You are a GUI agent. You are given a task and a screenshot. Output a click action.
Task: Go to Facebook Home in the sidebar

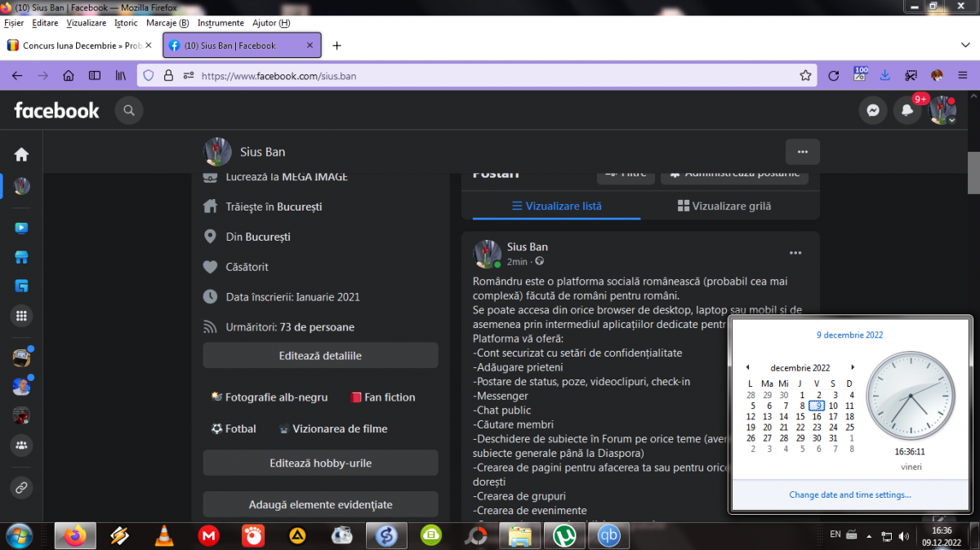[21, 154]
